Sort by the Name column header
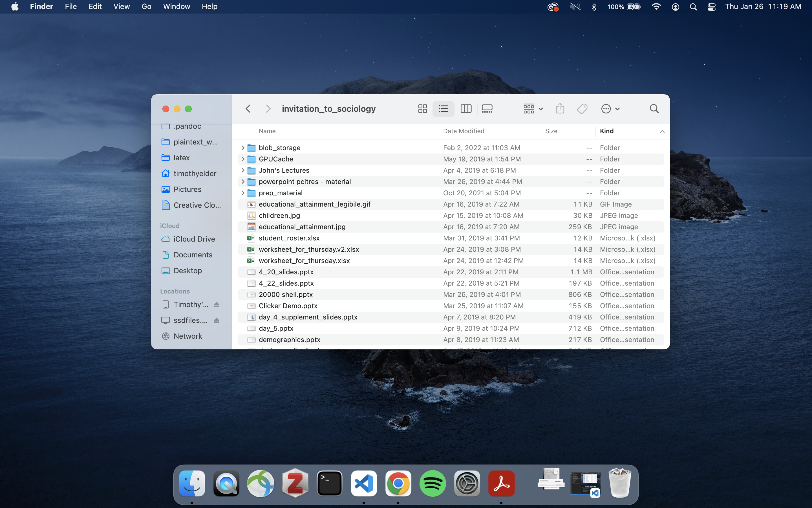Screen dimensions: 812x508 coord(267,131)
